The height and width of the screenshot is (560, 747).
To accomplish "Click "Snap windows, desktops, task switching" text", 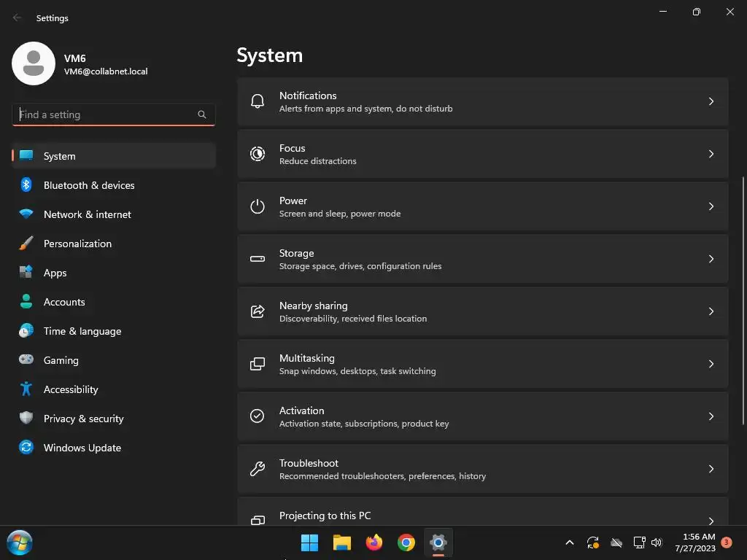I will click(x=357, y=371).
